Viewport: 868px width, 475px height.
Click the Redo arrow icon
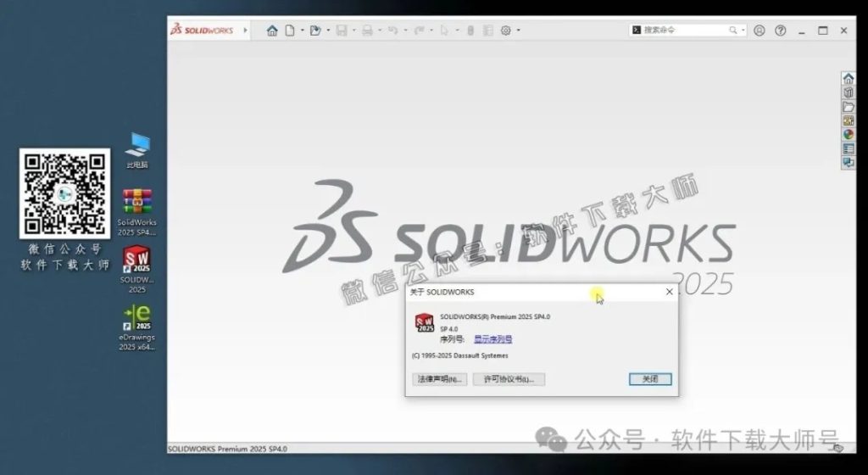419,31
